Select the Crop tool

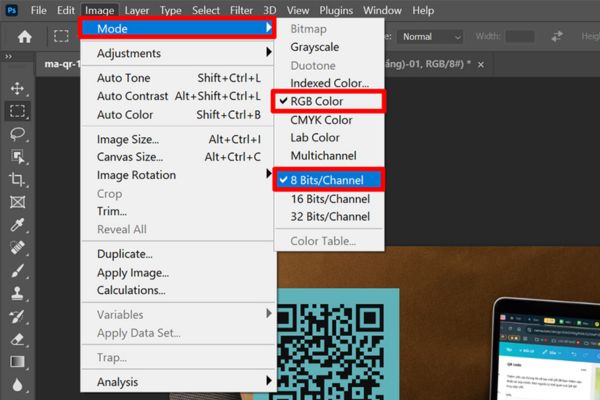(17, 179)
